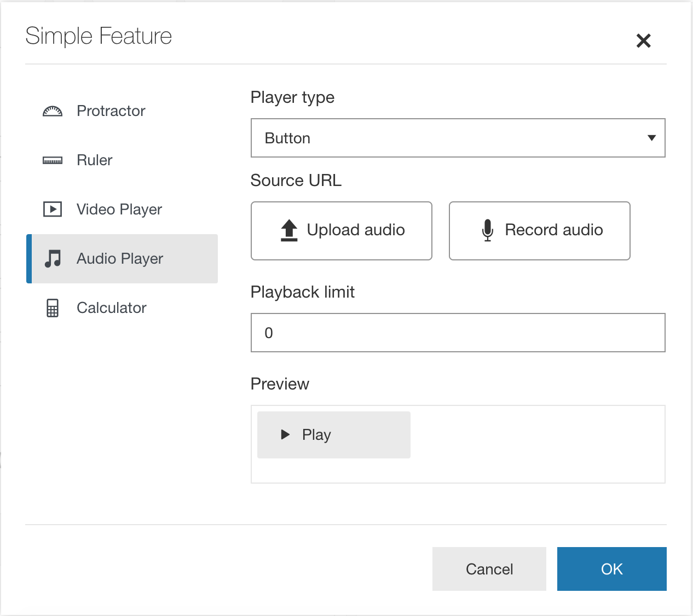Open the Player type dropdown
The image size is (693, 616).
click(x=458, y=138)
